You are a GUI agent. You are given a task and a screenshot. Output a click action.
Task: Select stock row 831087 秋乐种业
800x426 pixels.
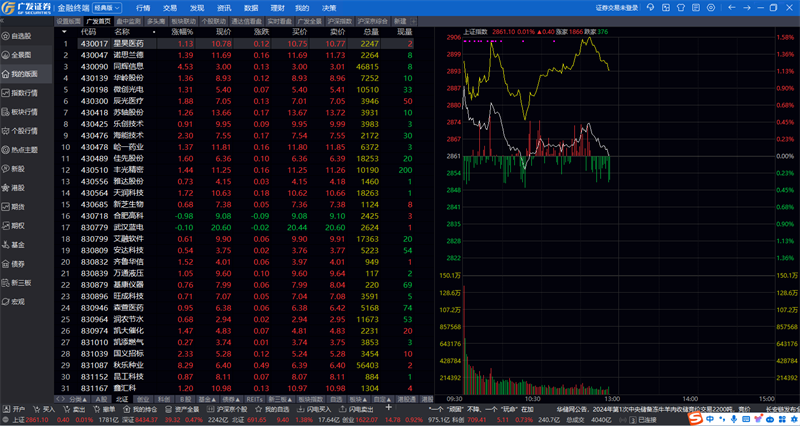point(236,365)
